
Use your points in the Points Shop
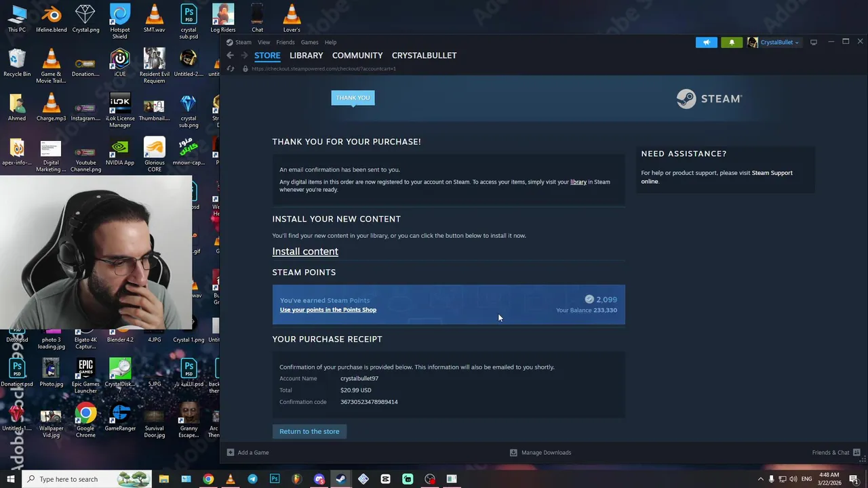[x=328, y=310]
